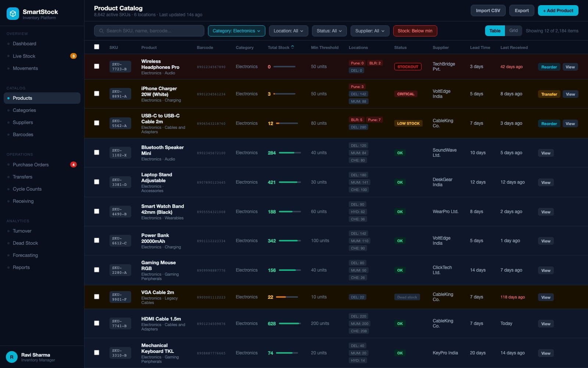Go to Transfers in the sidebar

42,177
